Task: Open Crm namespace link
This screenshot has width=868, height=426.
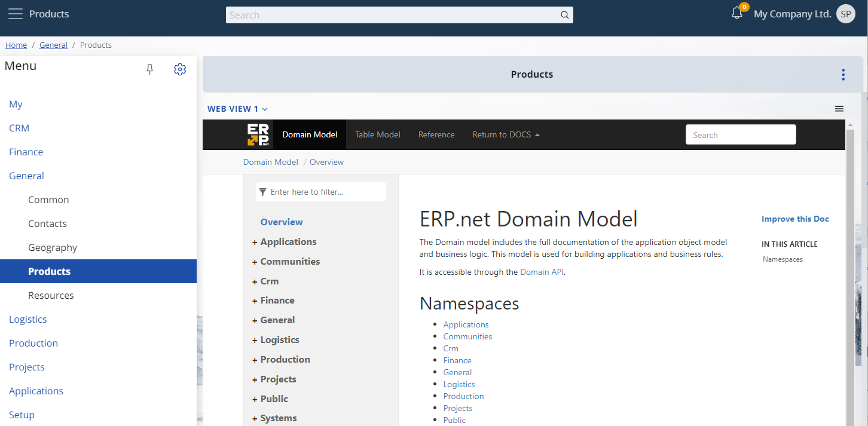Action: tap(451, 348)
